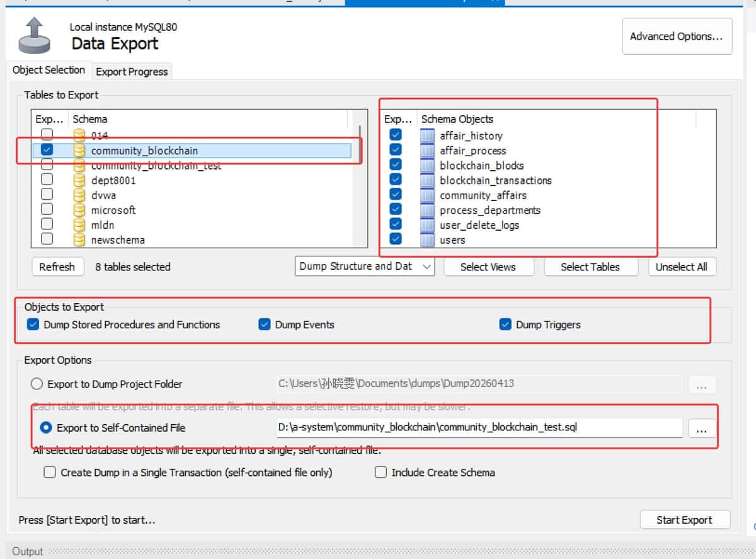Switch to the Export Progress tab
The image size is (756, 559).
[132, 71]
